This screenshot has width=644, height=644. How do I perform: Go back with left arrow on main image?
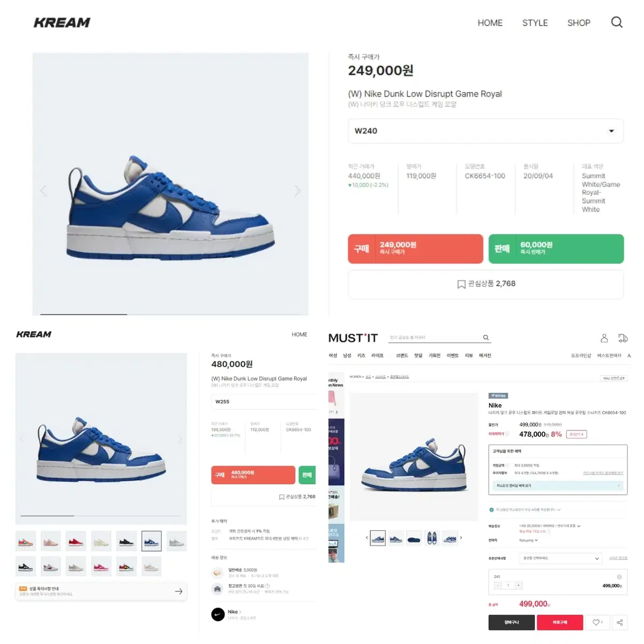pos(43,191)
